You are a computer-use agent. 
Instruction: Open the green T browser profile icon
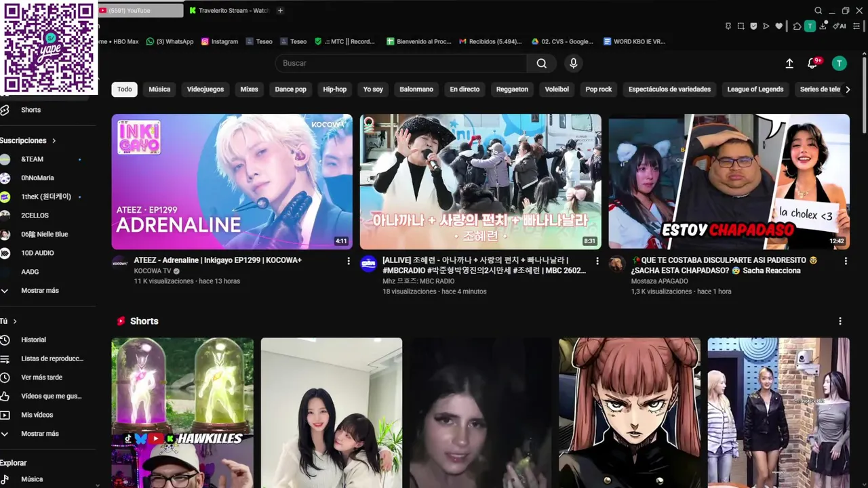(x=810, y=26)
